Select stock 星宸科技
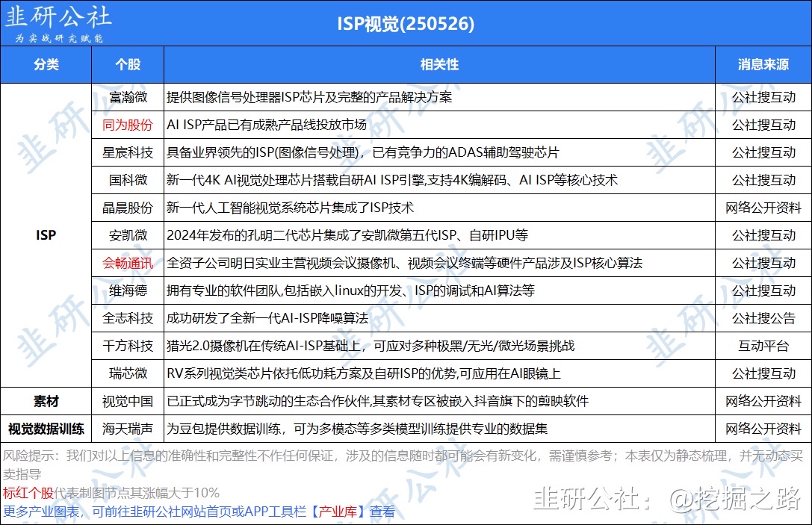This screenshot has height=525, width=812. pos(128,153)
